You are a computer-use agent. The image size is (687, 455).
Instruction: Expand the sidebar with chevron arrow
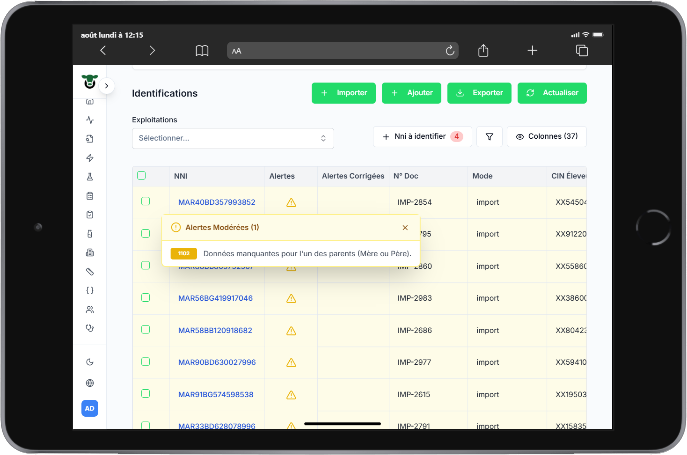[106, 86]
